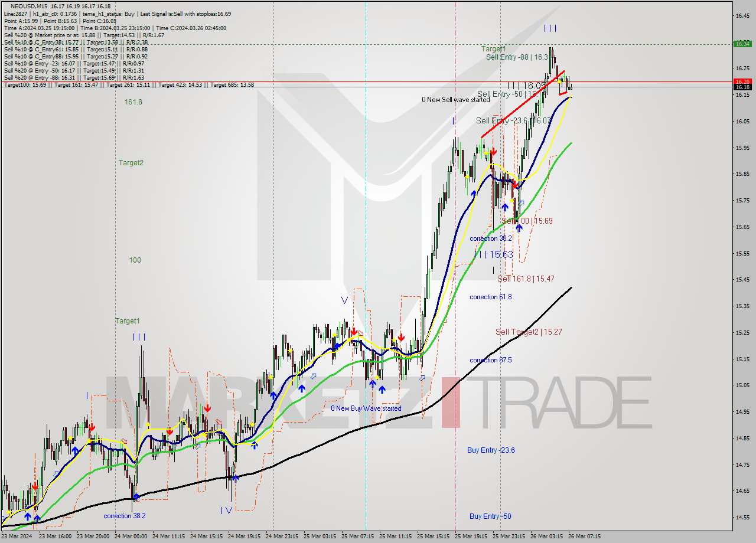The height and width of the screenshot is (543, 756).
Task: Click the 'Sell Entry -88 | 16.3' label
Action: (x=517, y=57)
